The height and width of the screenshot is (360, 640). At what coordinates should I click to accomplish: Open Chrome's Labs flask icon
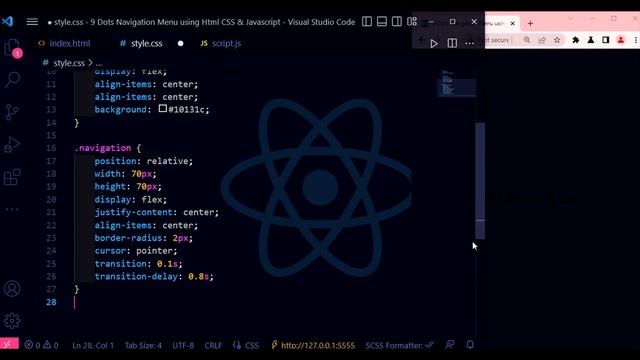pyautogui.click(x=591, y=40)
